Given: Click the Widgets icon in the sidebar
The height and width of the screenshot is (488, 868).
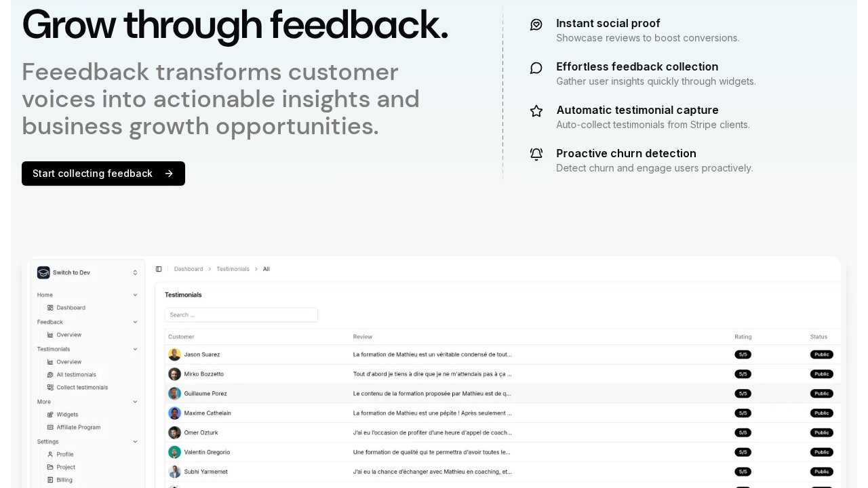Looking at the screenshot, I should coord(50,415).
